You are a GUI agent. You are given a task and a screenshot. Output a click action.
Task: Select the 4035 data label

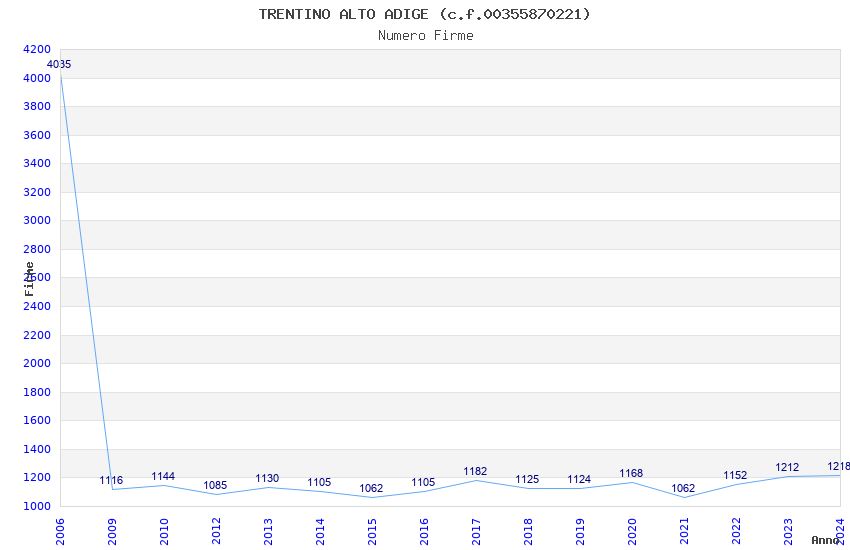tap(59, 64)
